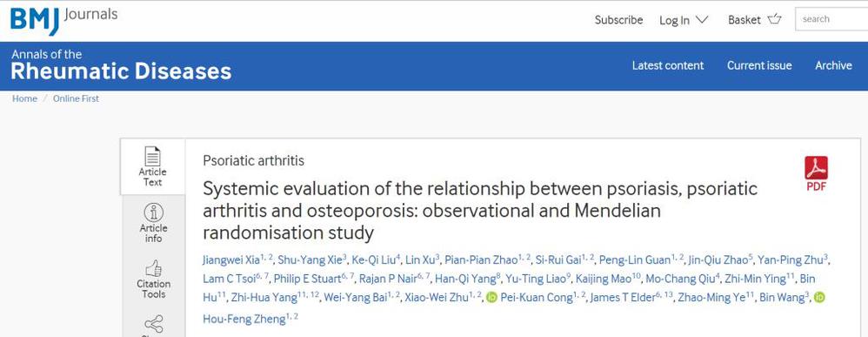
Task: Click the BMJ Journals logo
Action: (63, 20)
